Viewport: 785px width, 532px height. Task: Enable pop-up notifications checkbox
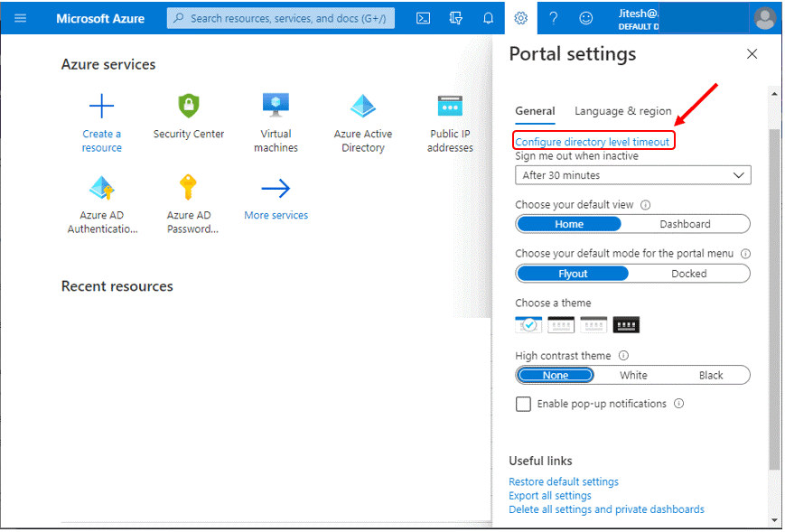[524, 405]
